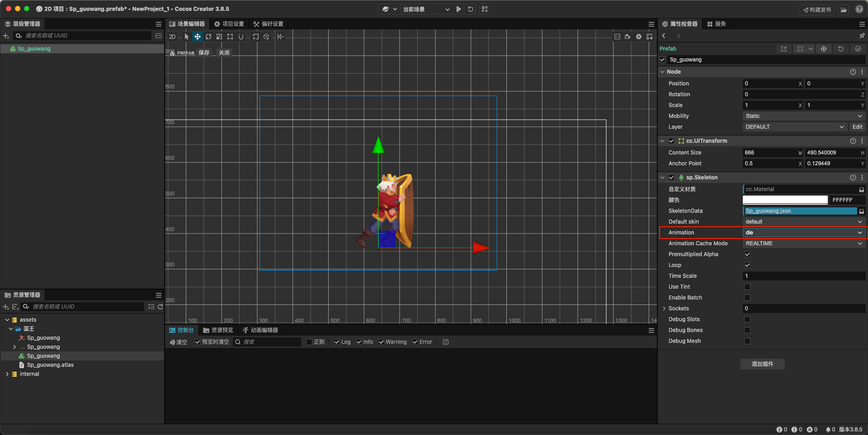Select the pointer tool in scene toolbar
Screen dimensions: 868x435
tap(187, 37)
